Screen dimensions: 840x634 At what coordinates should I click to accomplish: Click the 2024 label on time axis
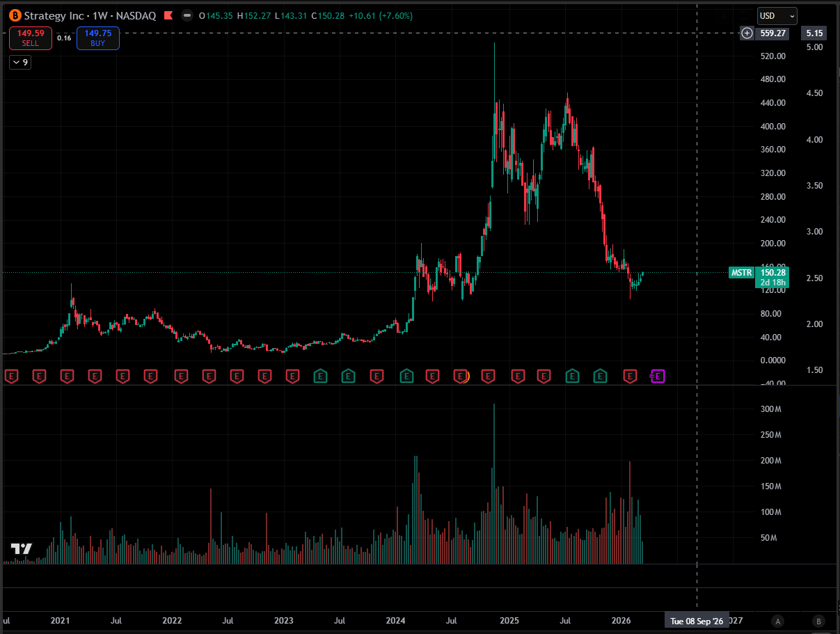[396, 620]
